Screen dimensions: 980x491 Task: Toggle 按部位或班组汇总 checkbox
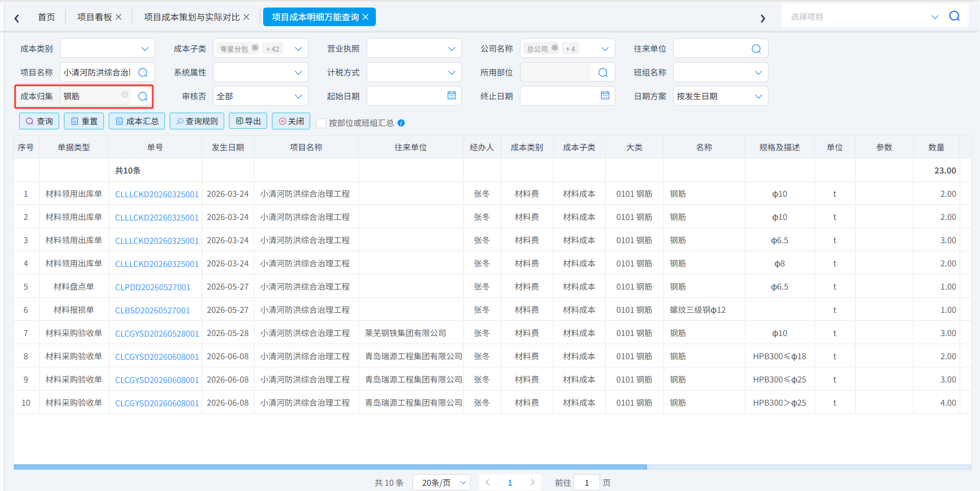(321, 123)
